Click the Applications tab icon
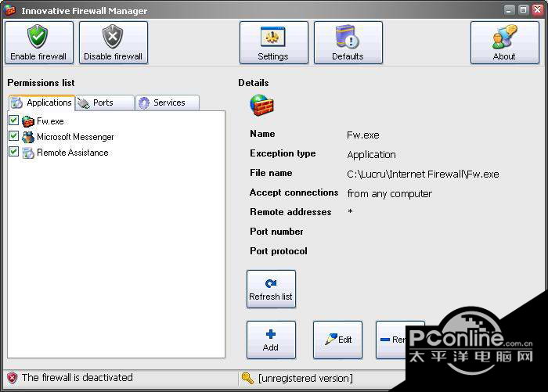 16,102
